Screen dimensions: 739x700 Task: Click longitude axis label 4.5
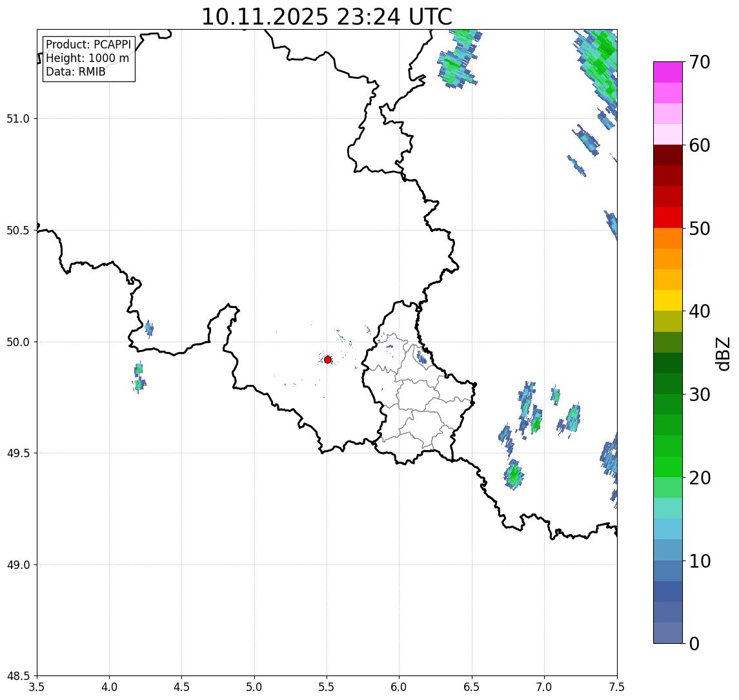[182, 686]
